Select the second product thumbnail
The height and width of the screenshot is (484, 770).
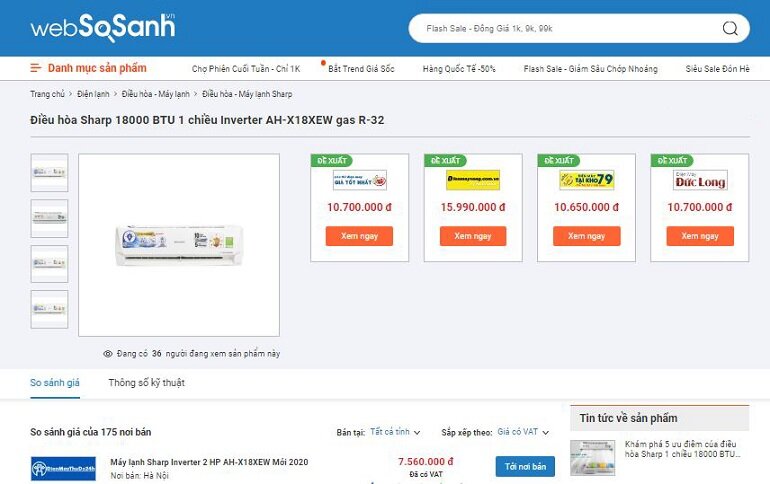(x=49, y=218)
